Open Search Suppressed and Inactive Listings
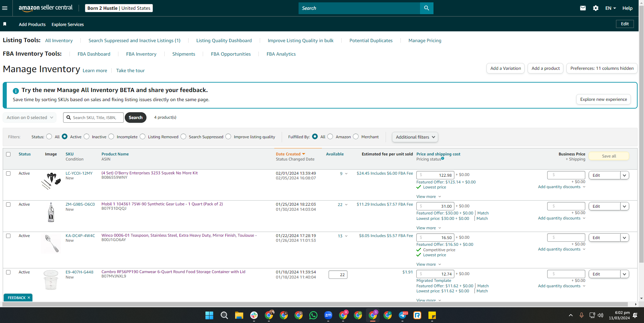The width and height of the screenshot is (644, 323). pos(134,40)
